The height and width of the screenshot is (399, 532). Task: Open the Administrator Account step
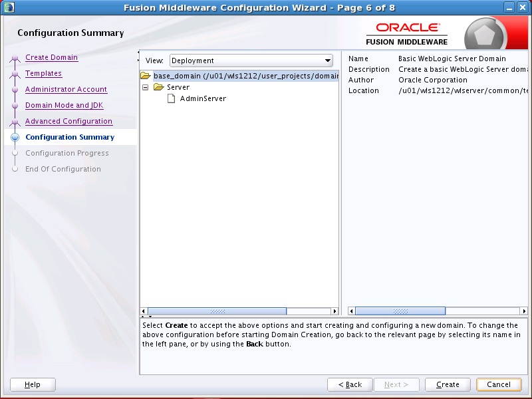click(66, 89)
